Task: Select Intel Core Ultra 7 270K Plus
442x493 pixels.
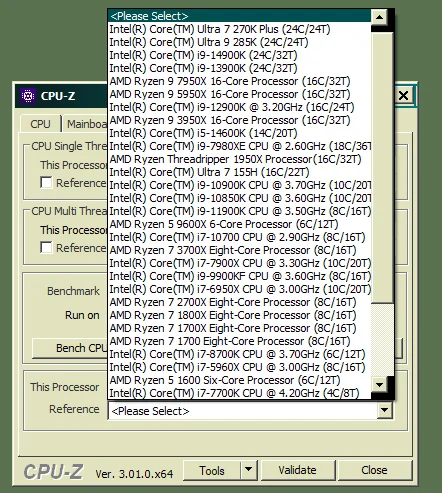Action: click(x=239, y=29)
